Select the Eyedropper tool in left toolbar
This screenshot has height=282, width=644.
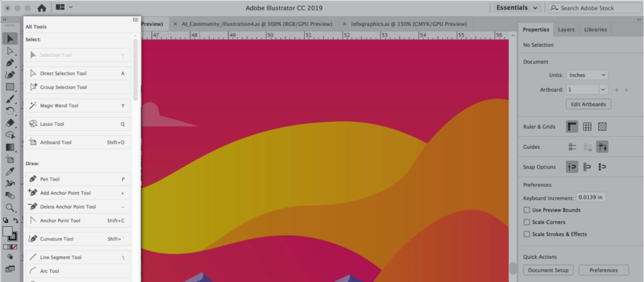pyautogui.click(x=10, y=172)
